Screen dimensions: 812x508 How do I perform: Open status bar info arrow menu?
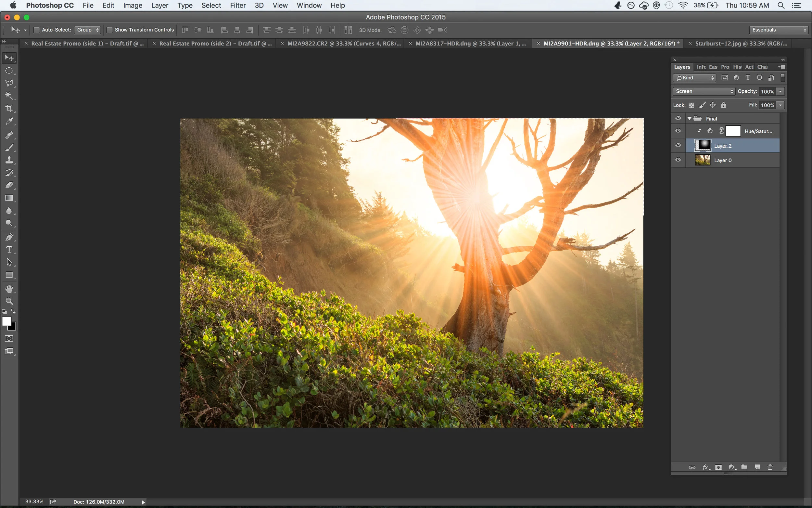pos(143,502)
